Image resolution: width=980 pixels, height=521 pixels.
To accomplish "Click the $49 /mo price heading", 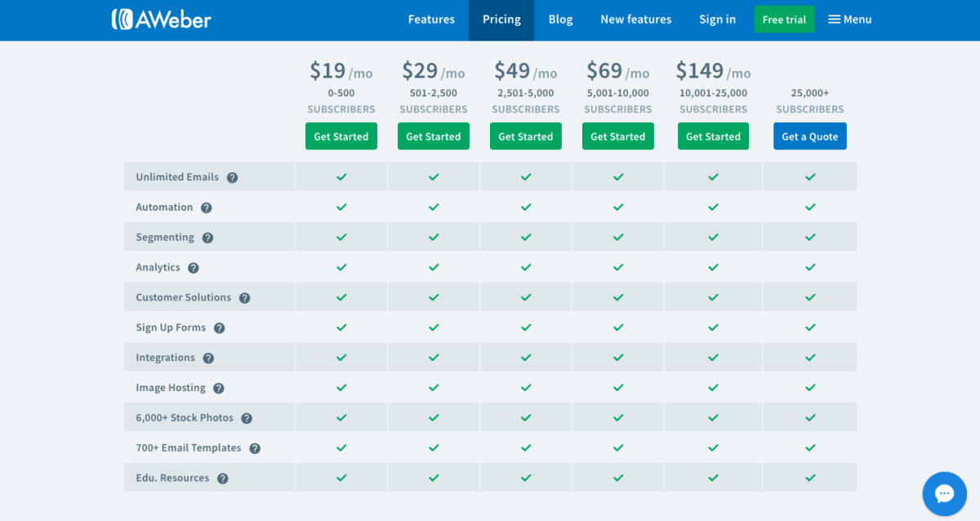I will tap(526, 71).
